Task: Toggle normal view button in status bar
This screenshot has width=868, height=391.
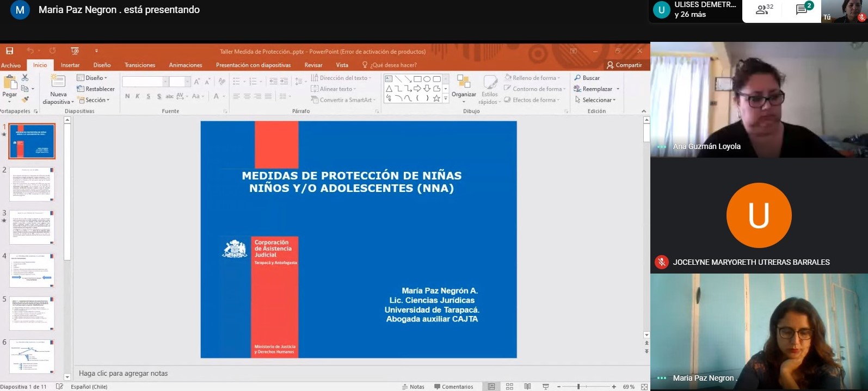Action: point(491,387)
